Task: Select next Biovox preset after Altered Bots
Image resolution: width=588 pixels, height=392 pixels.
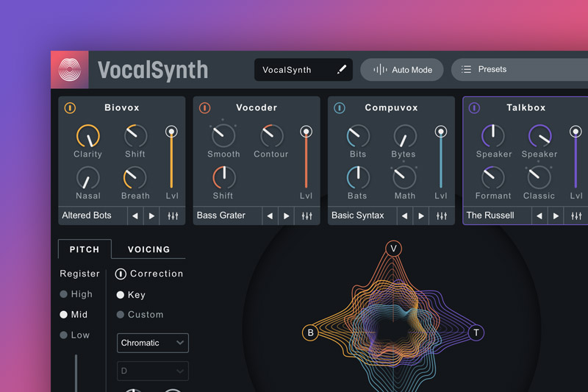Action: (x=151, y=216)
